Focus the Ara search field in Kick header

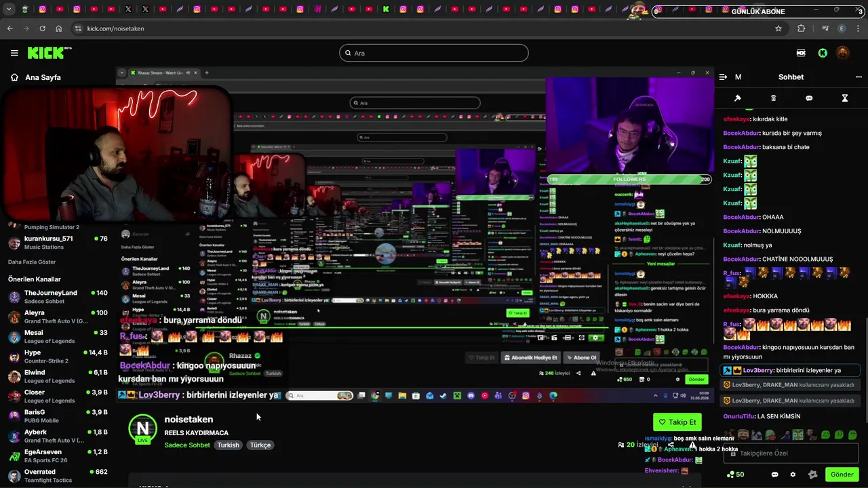pyautogui.click(x=433, y=53)
